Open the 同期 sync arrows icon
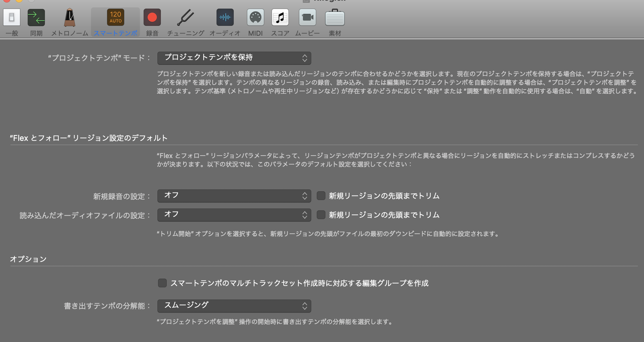 point(36,18)
